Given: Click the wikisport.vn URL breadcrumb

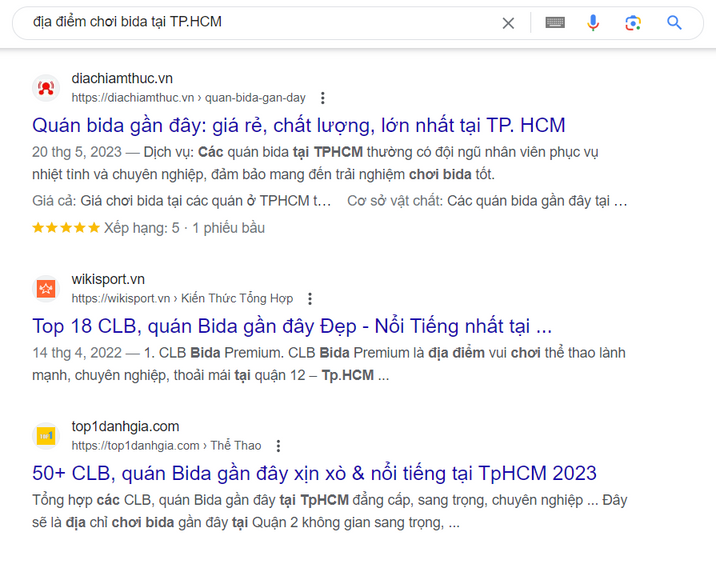Looking at the screenshot, I should point(182,298).
